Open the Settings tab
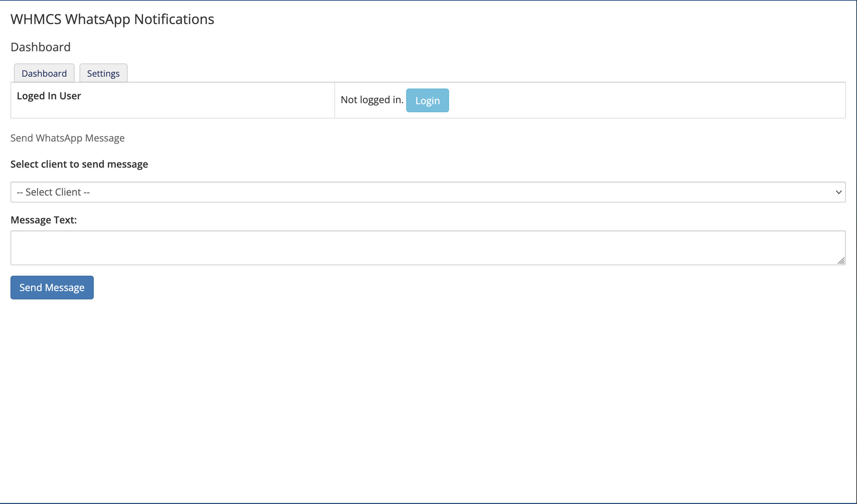Screen dimensions: 857x504 pos(103,73)
